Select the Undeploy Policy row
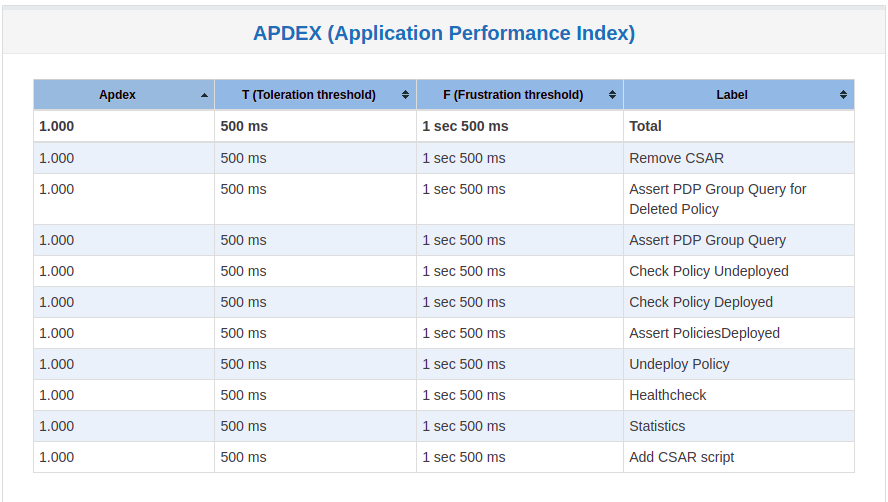 coord(444,364)
